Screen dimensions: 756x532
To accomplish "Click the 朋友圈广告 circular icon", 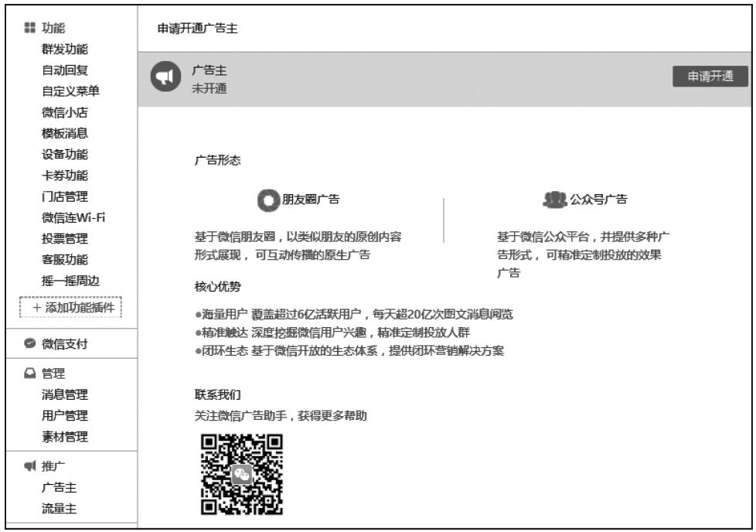I will [x=268, y=200].
